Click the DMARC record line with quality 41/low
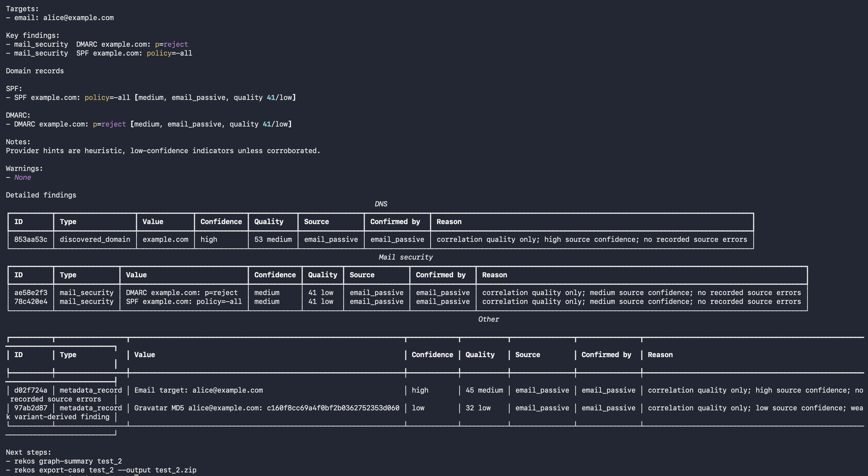This screenshot has height=476, width=868. point(149,124)
